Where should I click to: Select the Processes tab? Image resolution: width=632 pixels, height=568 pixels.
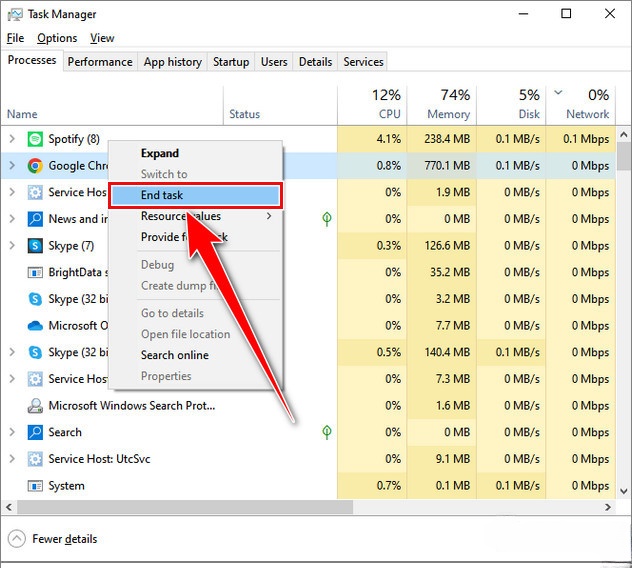point(32,60)
